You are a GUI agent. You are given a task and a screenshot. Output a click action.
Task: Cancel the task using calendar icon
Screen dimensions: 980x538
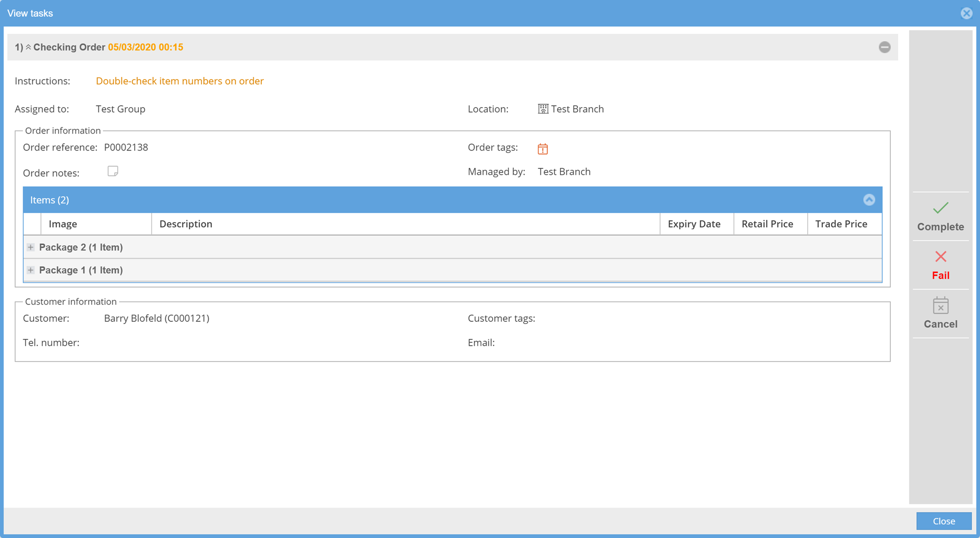[x=940, y=313]
